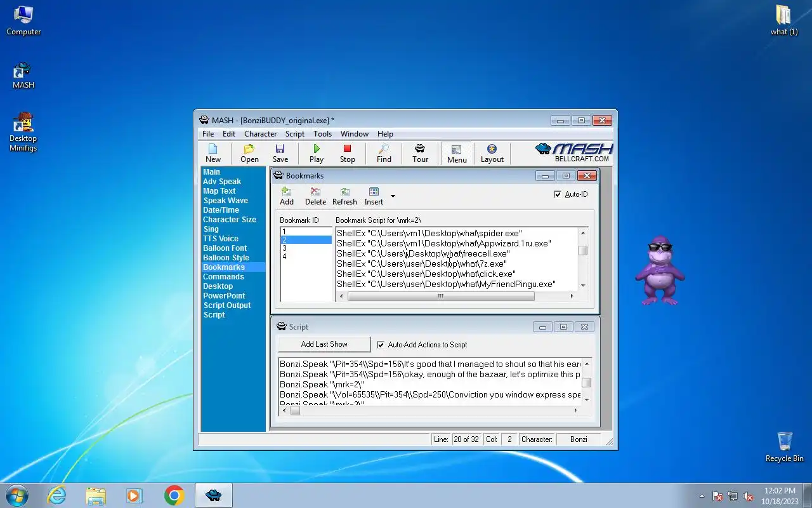Toggle the Auto-ID checkbox
Image resolution: width=812 pixels, height=508 pixels.
coord(558,194)
